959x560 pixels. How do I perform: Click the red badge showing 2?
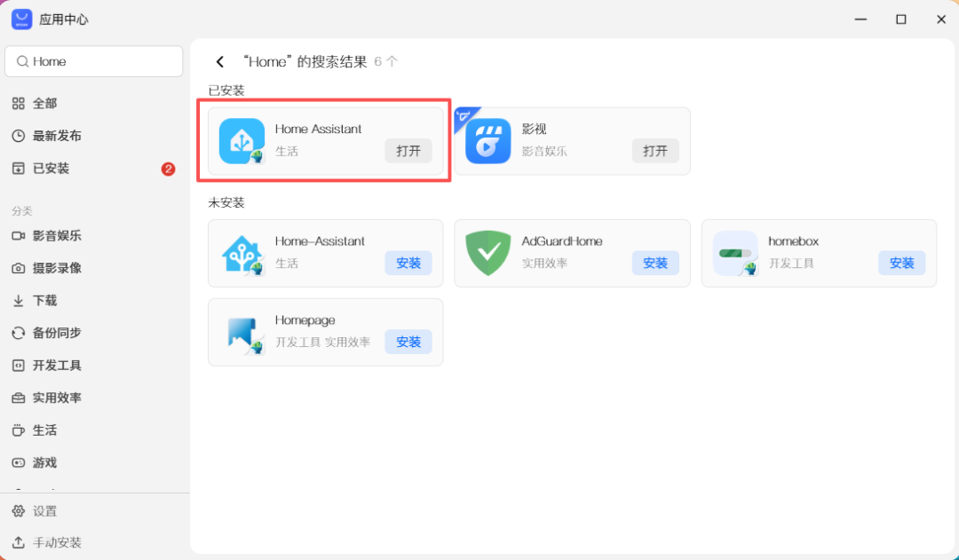coord(168,169)
